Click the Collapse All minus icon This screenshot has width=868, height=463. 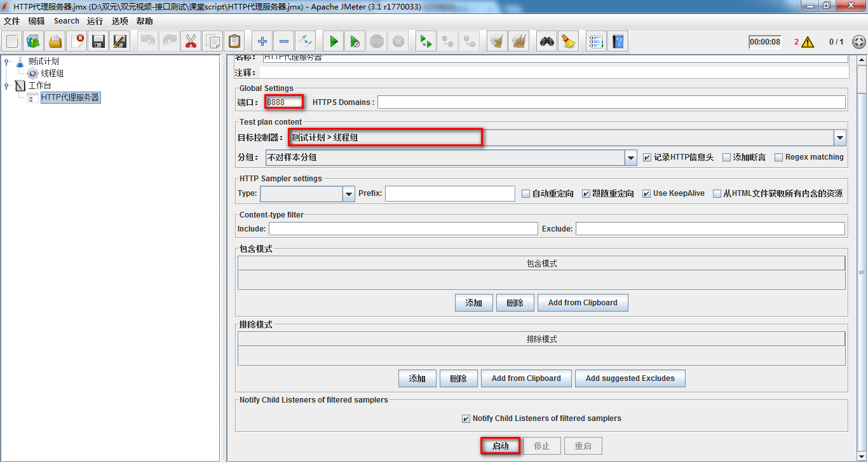(283, 42)
